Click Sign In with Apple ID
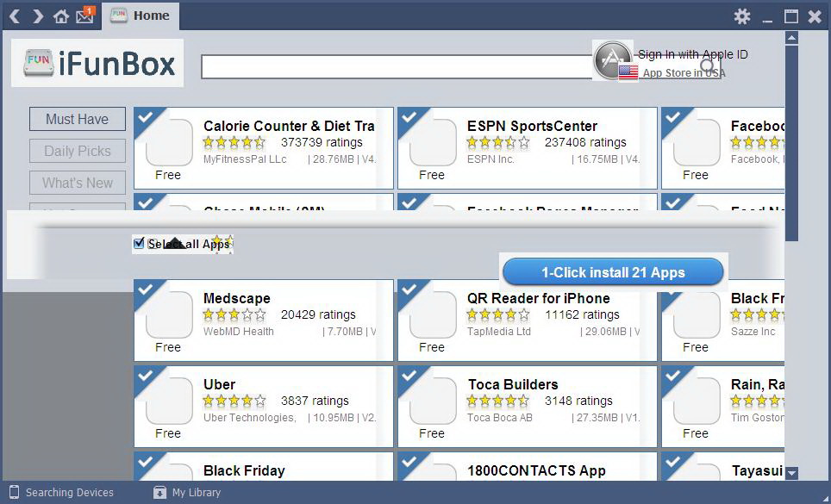This screenshot has width=831, height=504. coord(693,54)
